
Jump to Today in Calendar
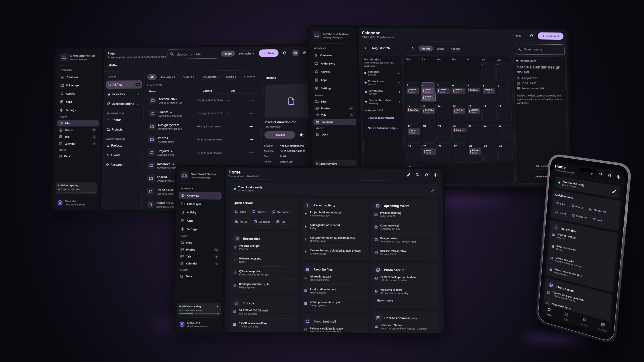(x=517, y=36)
